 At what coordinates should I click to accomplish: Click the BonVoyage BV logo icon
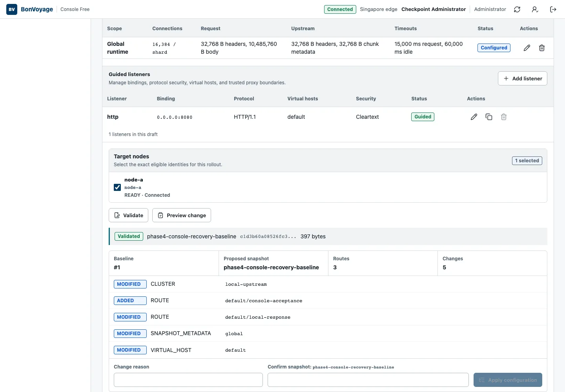pos(12,9)
